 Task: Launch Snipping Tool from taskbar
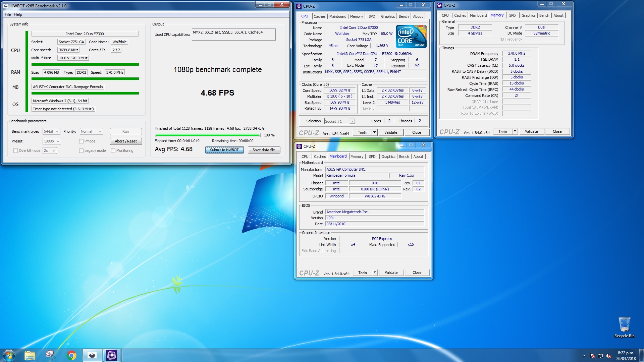click(x=50, y=355)
